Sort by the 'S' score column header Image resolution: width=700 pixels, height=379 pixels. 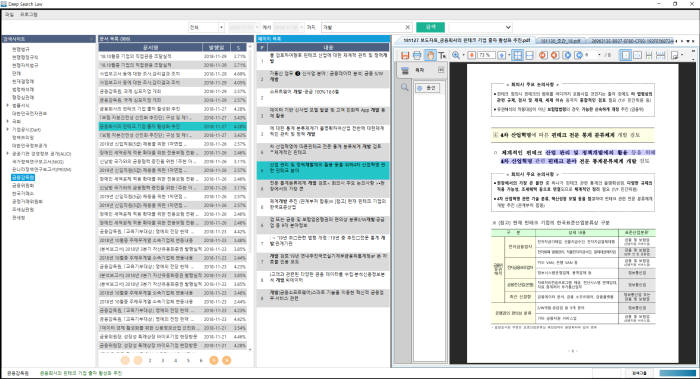pos(238,47)
